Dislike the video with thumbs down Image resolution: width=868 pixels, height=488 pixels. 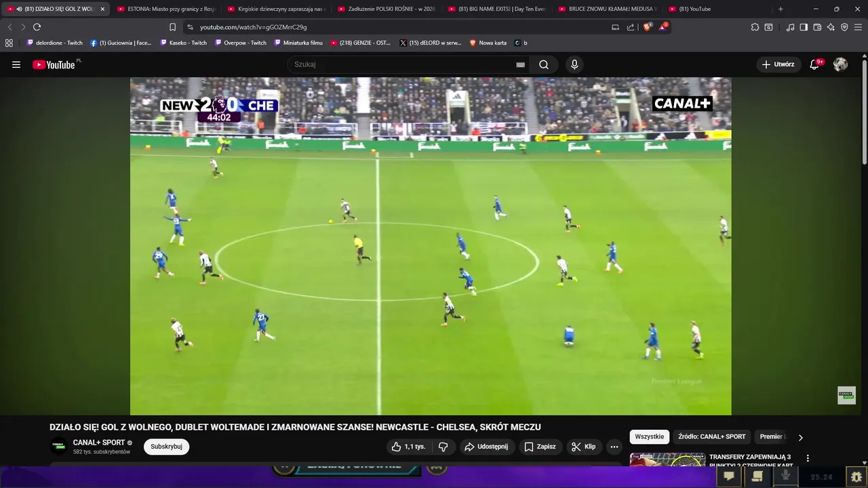[443, 447]
